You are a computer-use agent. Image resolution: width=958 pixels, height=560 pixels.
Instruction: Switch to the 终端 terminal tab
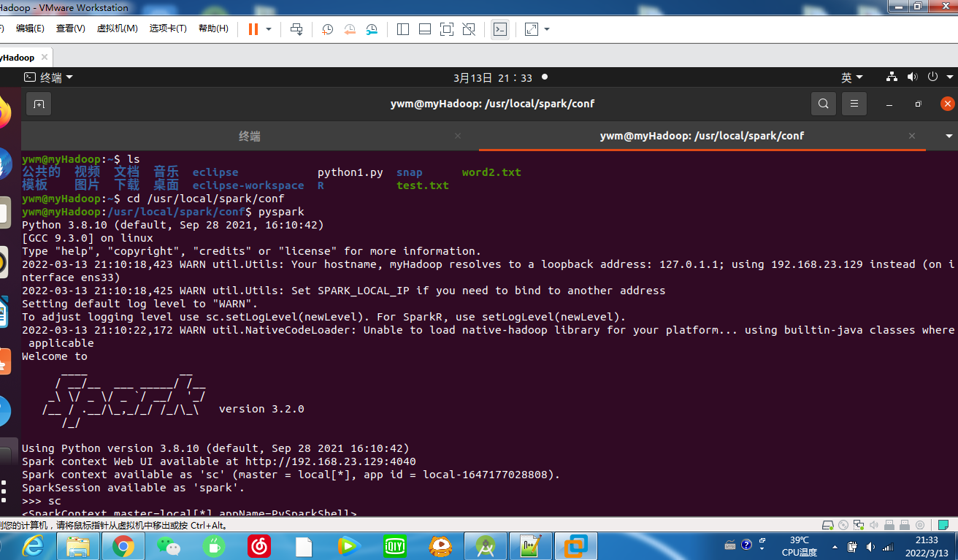point(249,137)
